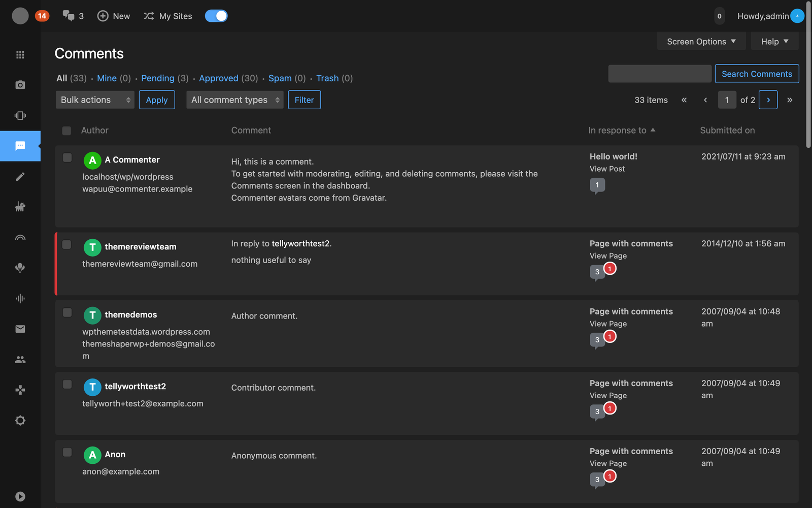Screen dimensions: 812x508
Task: Switch to the Approved comments filter
Action: 218,78
